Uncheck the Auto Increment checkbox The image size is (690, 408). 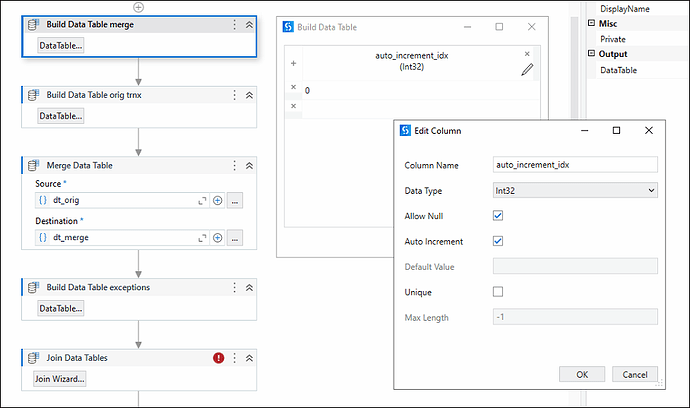498,241
